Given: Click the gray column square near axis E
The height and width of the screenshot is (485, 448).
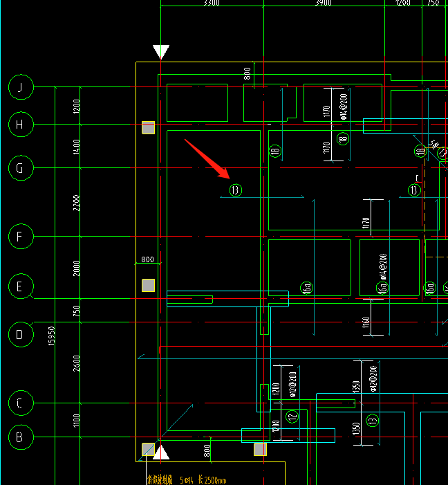Looking at the screenshot, I should (x=149, y=286).
